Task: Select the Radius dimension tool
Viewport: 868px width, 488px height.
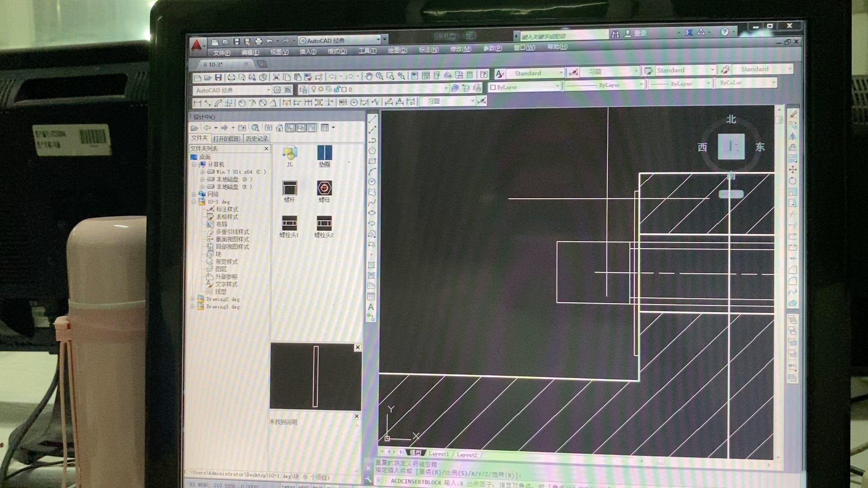Action: pyautogui.click(x=242, y=103)
